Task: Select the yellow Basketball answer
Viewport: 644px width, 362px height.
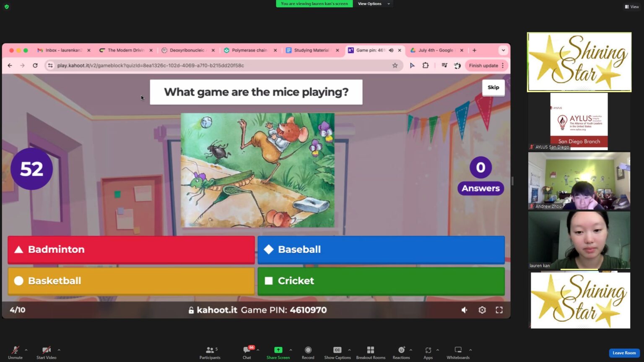Action: tap(131, 281)
